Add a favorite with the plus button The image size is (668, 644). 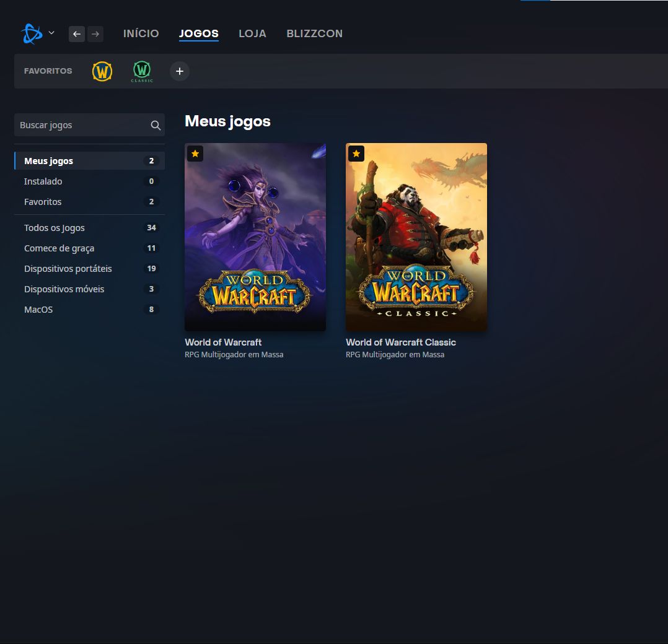point(180,71)
